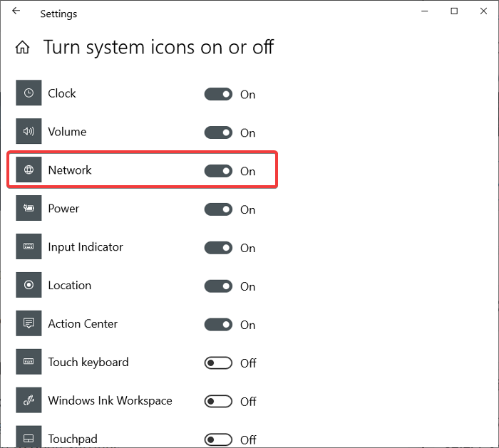The height and width of the screenshot is (448, 499).
Task: Switch off the Network toggle
Action: 218,171
